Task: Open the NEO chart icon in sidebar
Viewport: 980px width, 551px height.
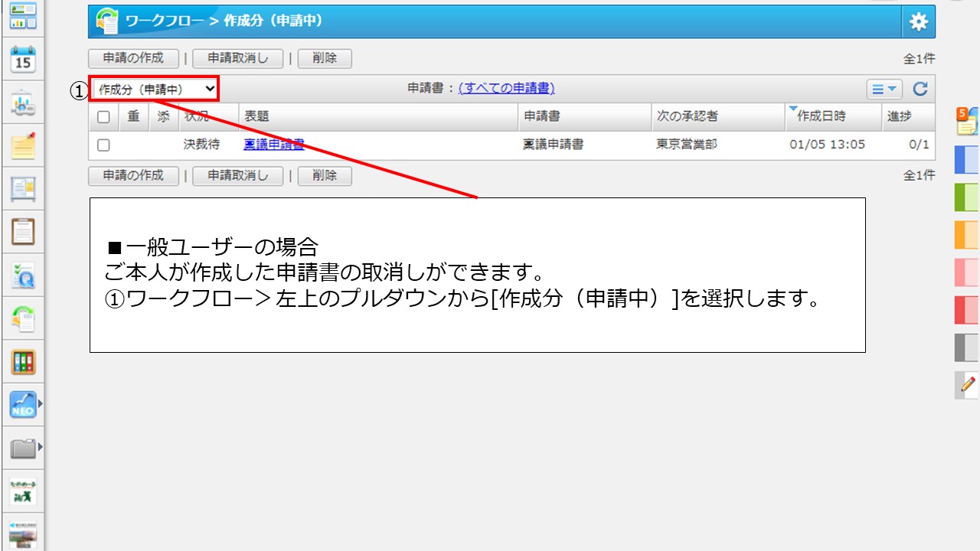Action: 23,404
